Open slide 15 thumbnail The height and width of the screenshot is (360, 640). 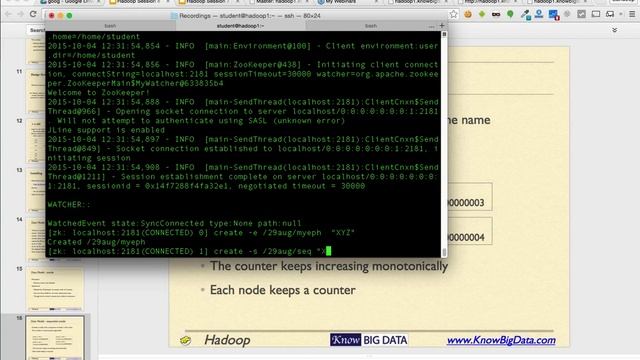click(55, 289)
